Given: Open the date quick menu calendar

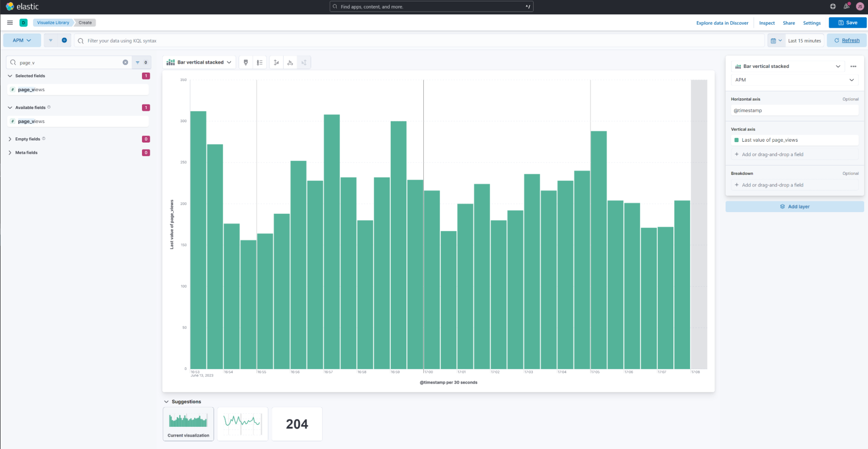Looking at the screenshot, I should 776,41.
